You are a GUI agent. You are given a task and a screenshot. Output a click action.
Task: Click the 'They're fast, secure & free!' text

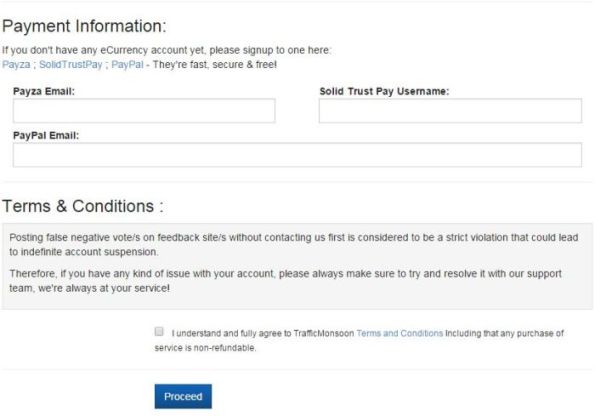pyautogui.click(x=215, y=65)
